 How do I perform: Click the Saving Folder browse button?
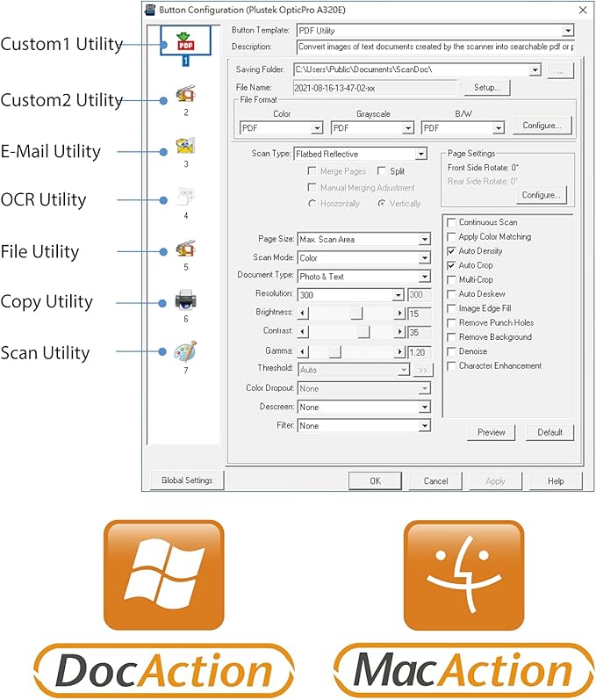click(x=560, y=70)
